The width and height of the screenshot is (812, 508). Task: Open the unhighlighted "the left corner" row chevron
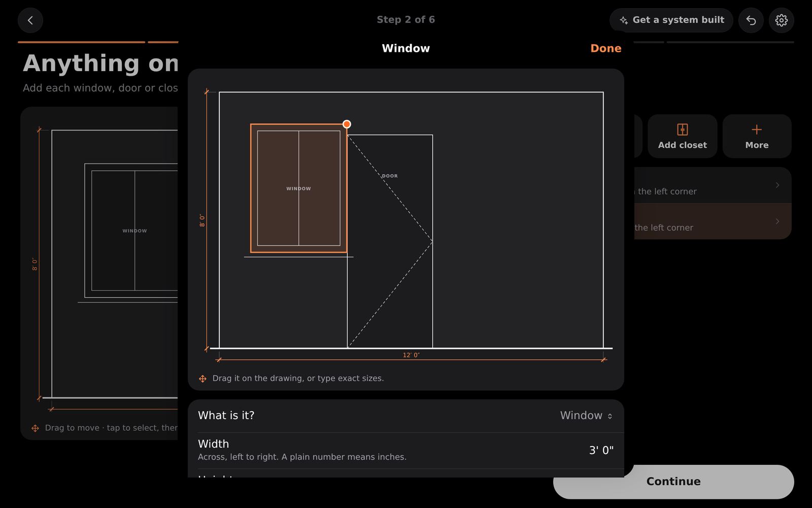tap(777, 185)
